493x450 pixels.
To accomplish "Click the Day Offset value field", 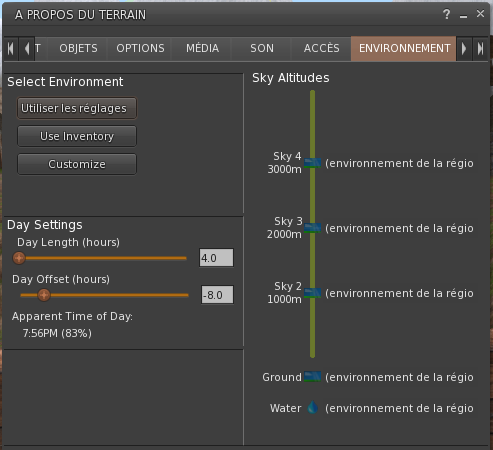I will point(217,295).
